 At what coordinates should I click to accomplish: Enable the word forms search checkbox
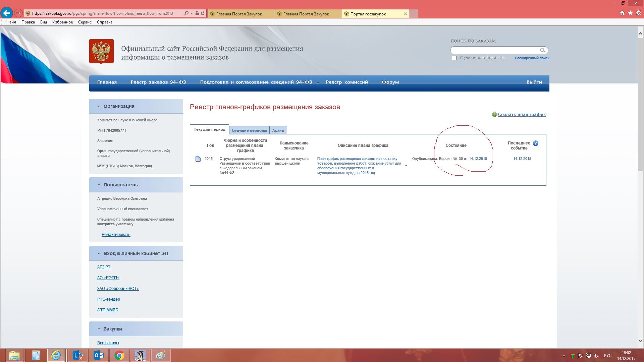(x=454, y=58)
